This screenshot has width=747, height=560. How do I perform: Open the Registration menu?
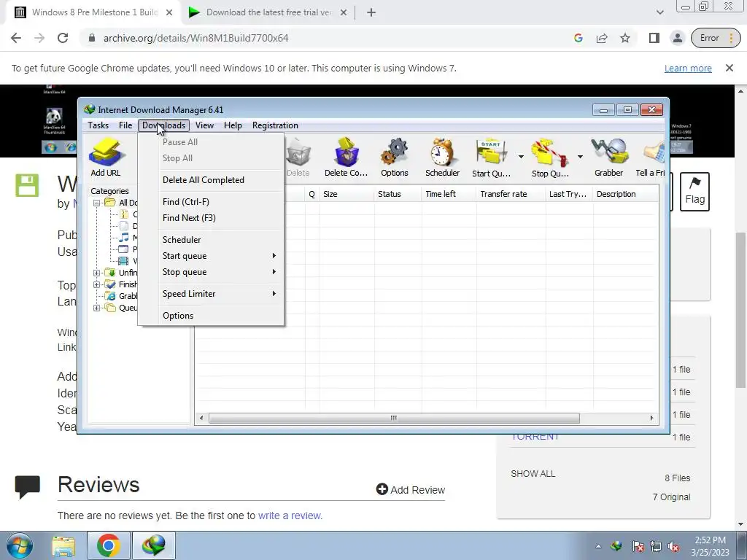275,125
